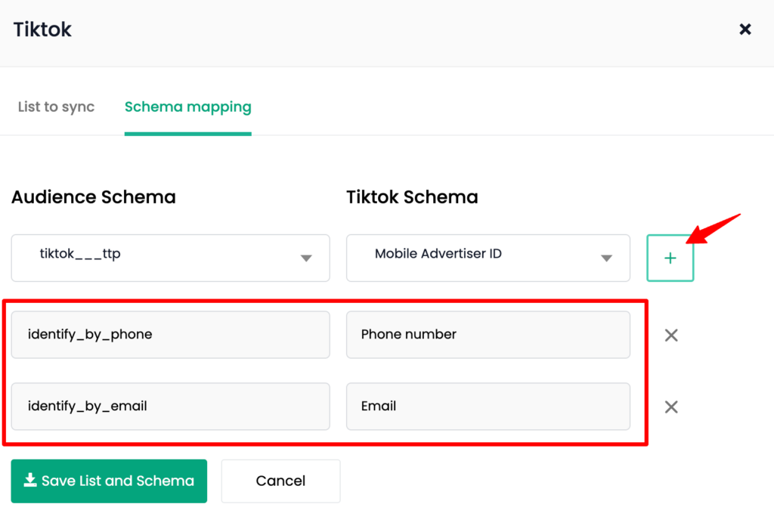Switch to the List to sync tab

pyautogui.click(x=56, y=107)
